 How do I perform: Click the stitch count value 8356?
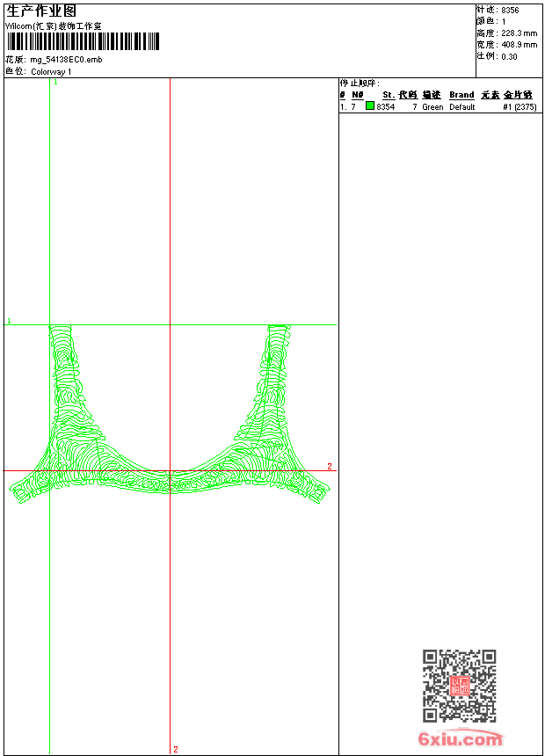tap(510, 10)
